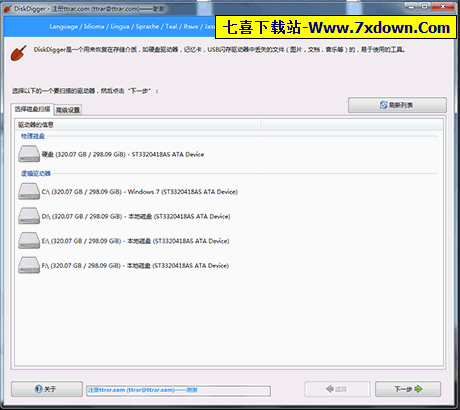
Task: Select the physical disk ST3320418AS drive icon
Action: coord(29,154)
